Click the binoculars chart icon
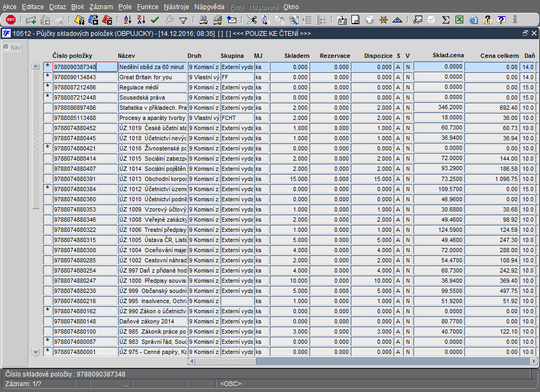This screenshot has width=540, height=392. click(418, 20)
